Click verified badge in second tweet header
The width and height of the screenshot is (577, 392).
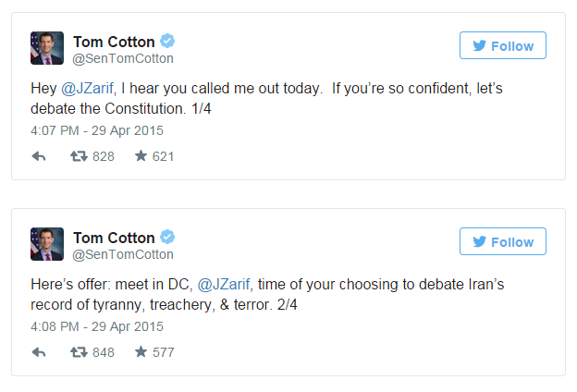167,237
